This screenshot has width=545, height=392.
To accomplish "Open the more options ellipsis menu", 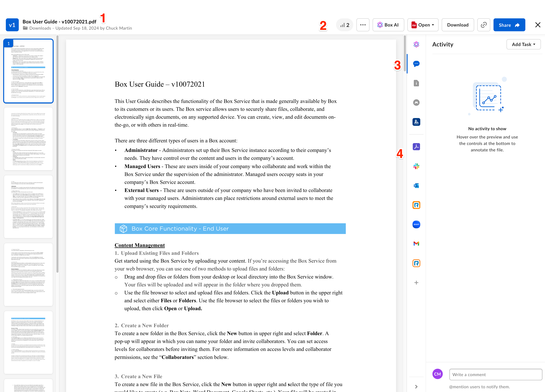I will 363,25.
